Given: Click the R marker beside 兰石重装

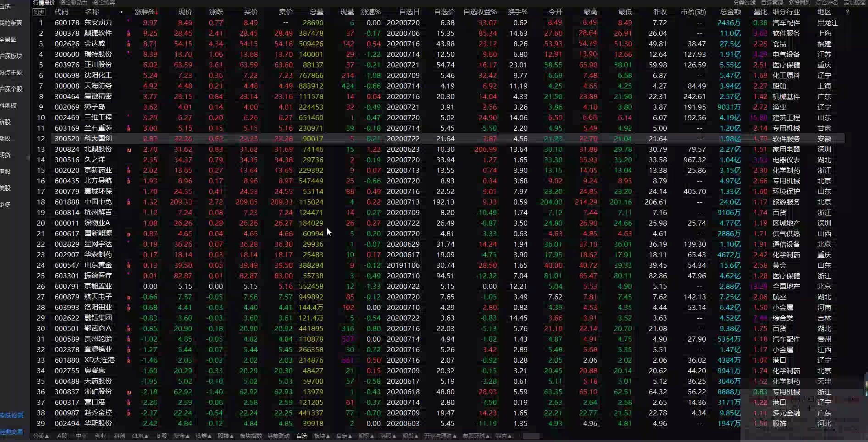Looking at the screenshot, I should [129, 129].
